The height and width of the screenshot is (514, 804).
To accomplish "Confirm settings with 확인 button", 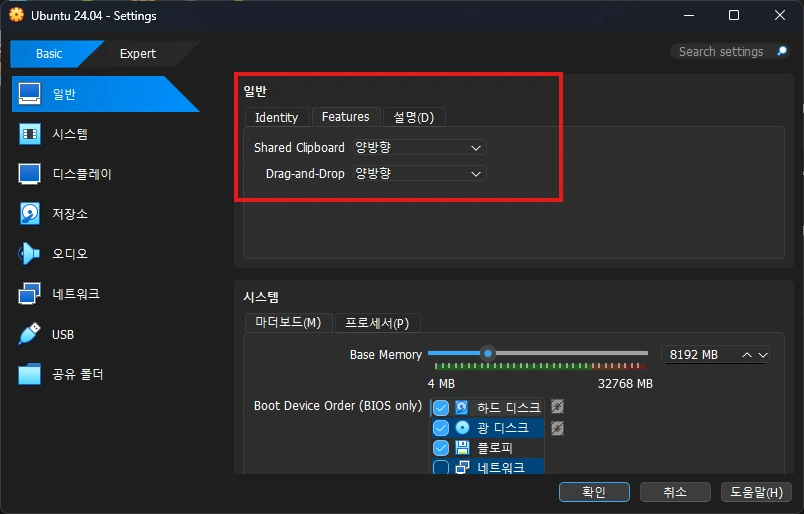I will pos(594,492).
